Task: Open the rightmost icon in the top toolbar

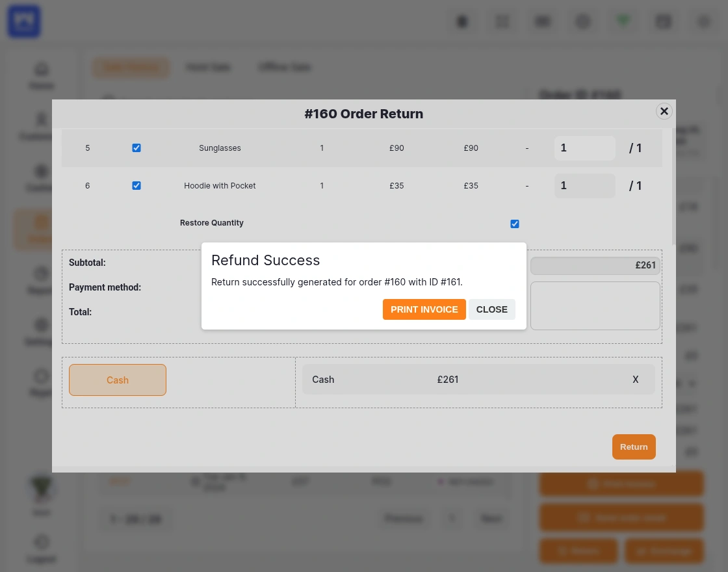Action: point(703,21)
